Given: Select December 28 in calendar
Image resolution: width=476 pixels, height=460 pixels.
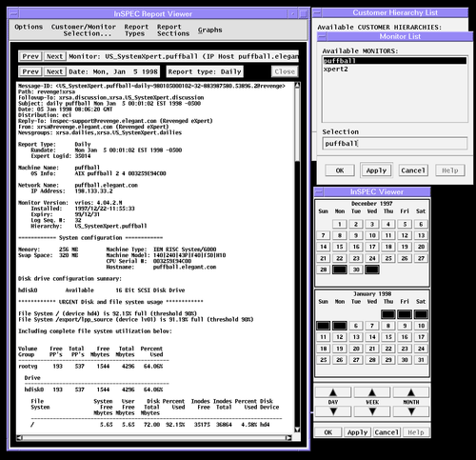Looking at the screenshot, I should (324, 270).
